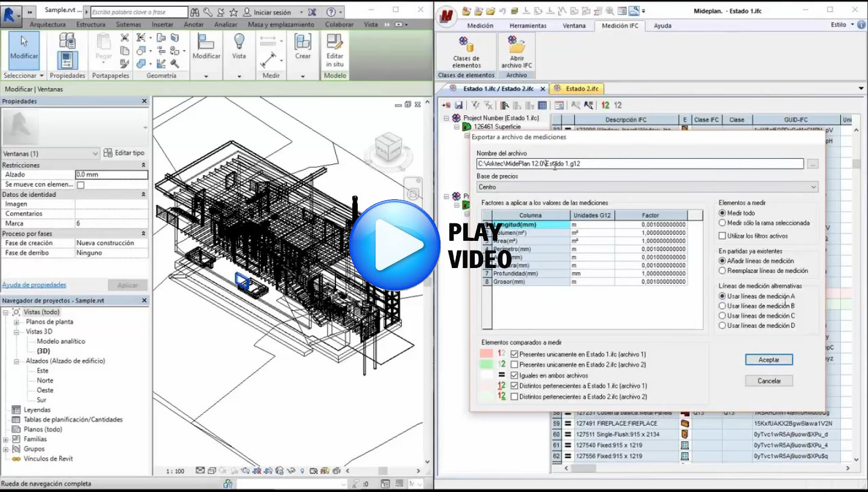Click the browse ... button beside file name
The height and width of the screenshot is (492, 868).
pos(813,164)
